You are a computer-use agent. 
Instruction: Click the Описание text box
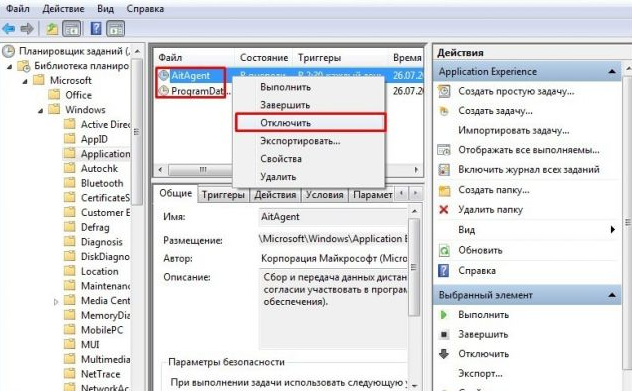[333, 309]
